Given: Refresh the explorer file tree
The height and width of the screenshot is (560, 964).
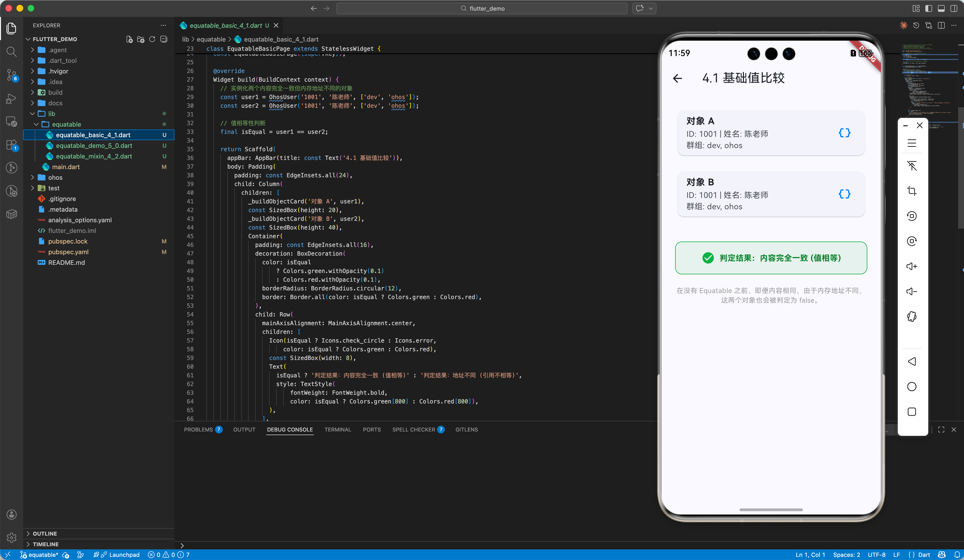Looking at the screenshot, I should click(152, 39).
